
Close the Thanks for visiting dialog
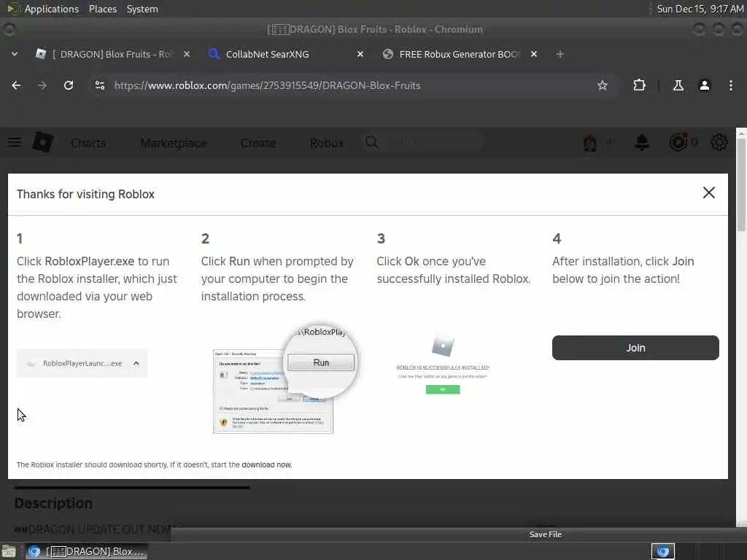coord(708,192)
